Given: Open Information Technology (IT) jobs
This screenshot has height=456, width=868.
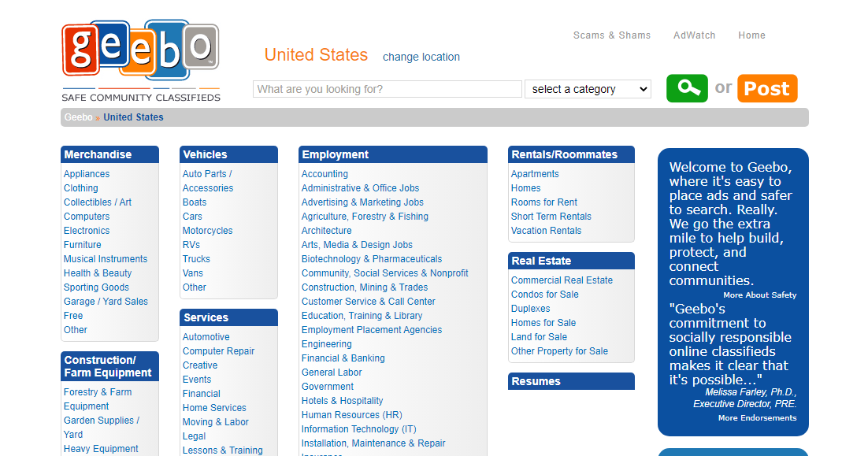Looking at the screenshot, I should [x=358, y=429].
